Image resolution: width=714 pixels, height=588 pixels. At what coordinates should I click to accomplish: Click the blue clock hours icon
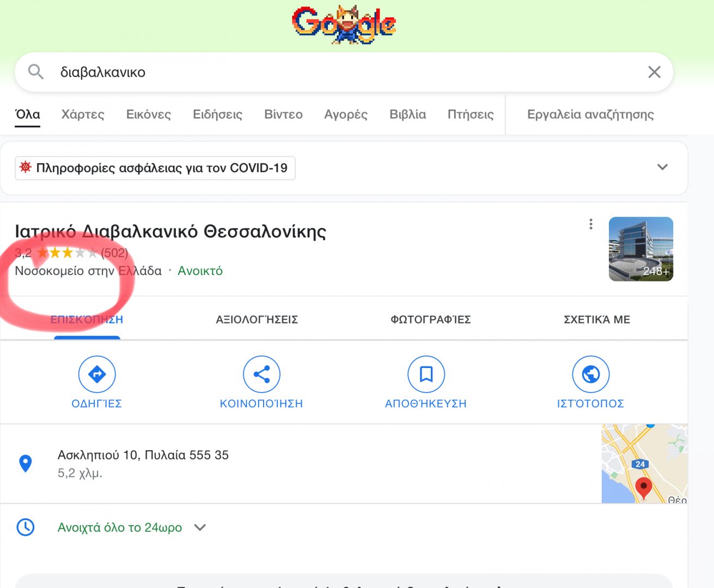26,527
